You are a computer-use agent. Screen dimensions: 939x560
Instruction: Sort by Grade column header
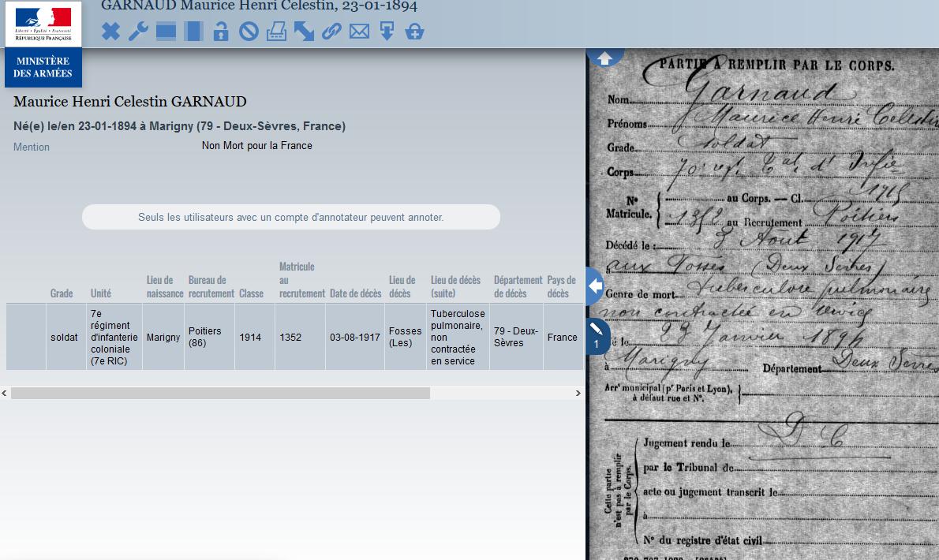click(62, 293)
